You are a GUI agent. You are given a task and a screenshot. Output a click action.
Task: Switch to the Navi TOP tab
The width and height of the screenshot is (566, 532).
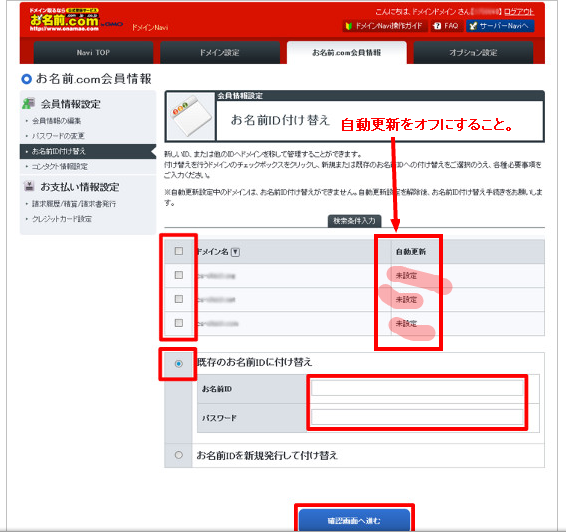pyautogui.click(x=93, y=53)
